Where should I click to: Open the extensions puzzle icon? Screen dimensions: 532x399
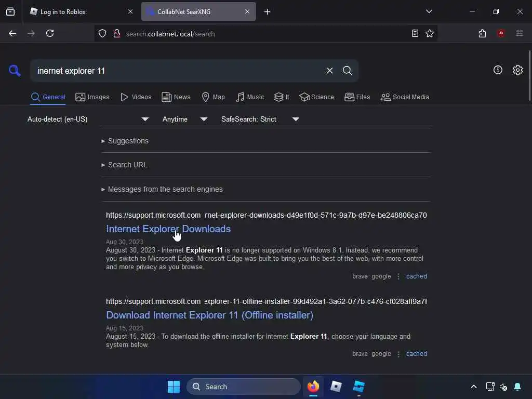[482, 33]
